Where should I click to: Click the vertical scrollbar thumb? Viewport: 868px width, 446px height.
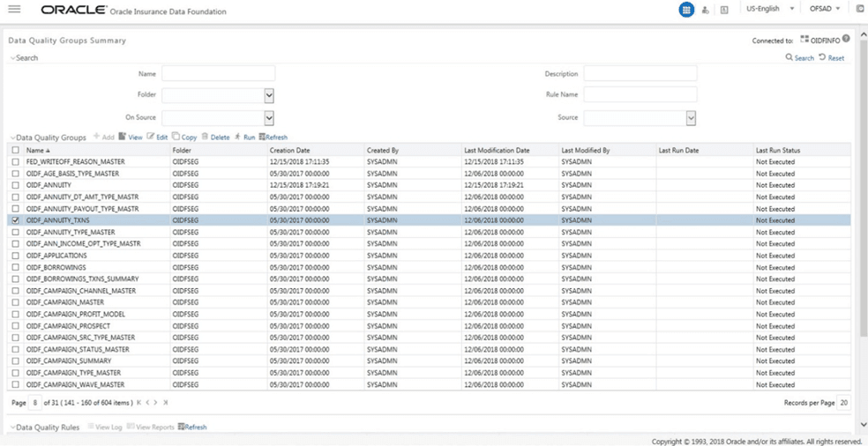pos(863,188)
